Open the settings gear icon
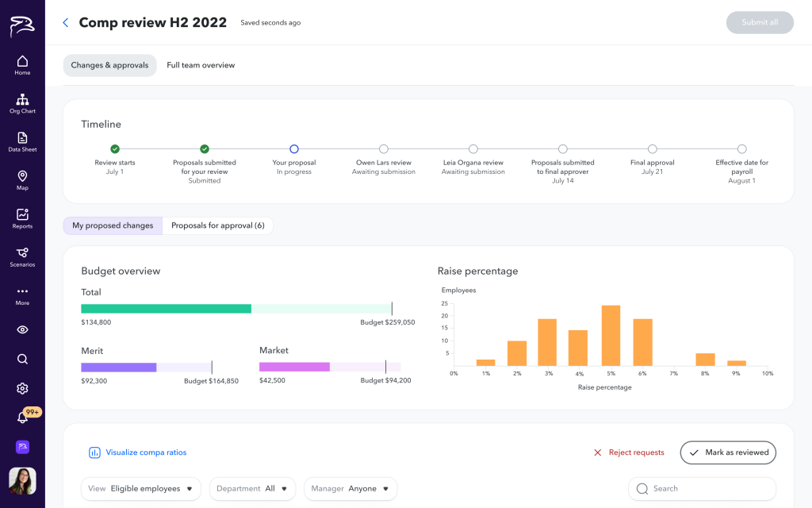812x508 pixels. coord(22,388)
